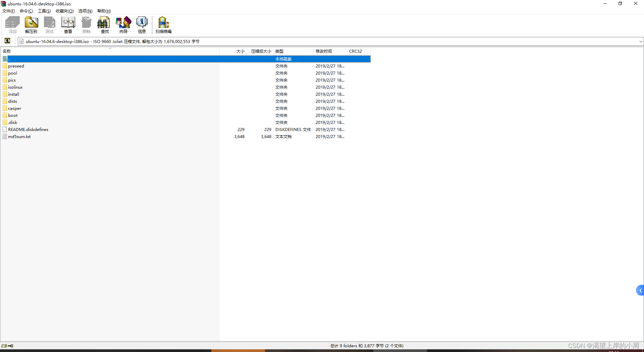Click the 文本文档 type cell
The width and height of the screenshot is (644, 352).
coord(283,136)
